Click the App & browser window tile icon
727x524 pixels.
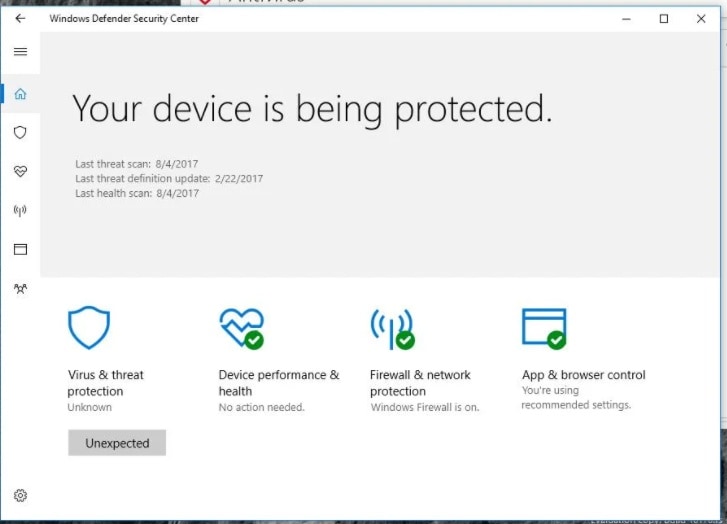point(543,327)
